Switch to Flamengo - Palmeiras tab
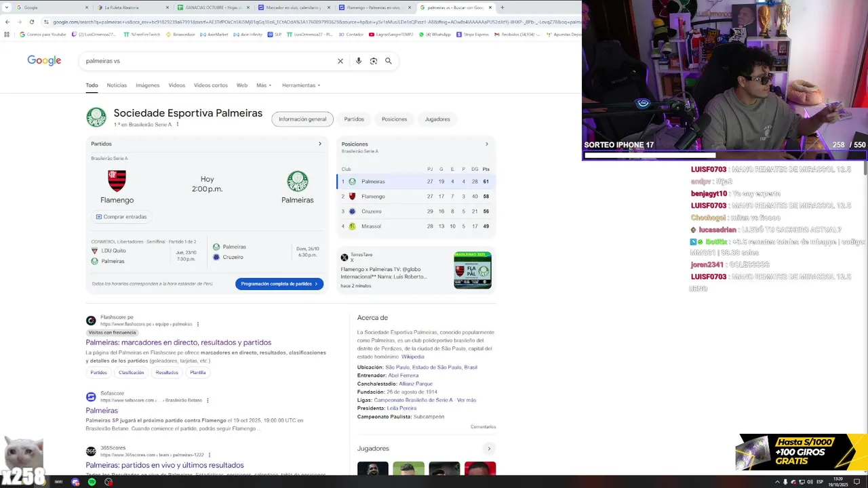Viewport: 868px width, 488px height. pos(374,7)
